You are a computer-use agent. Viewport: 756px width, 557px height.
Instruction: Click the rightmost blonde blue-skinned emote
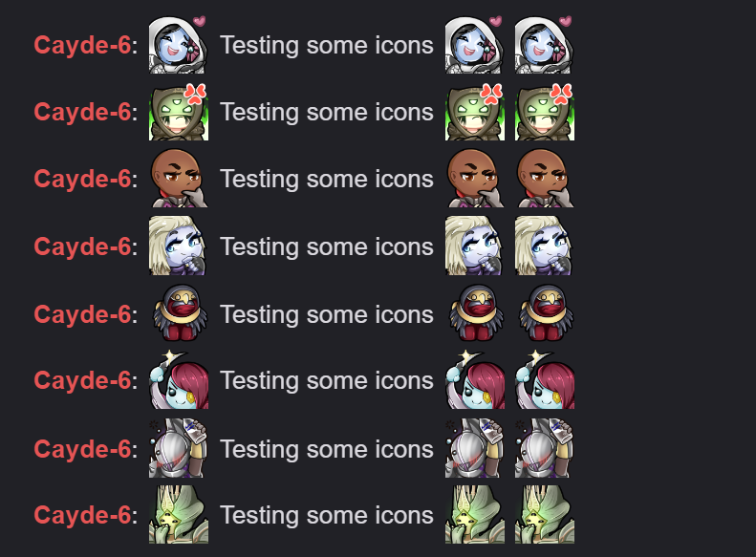point(544,246)
